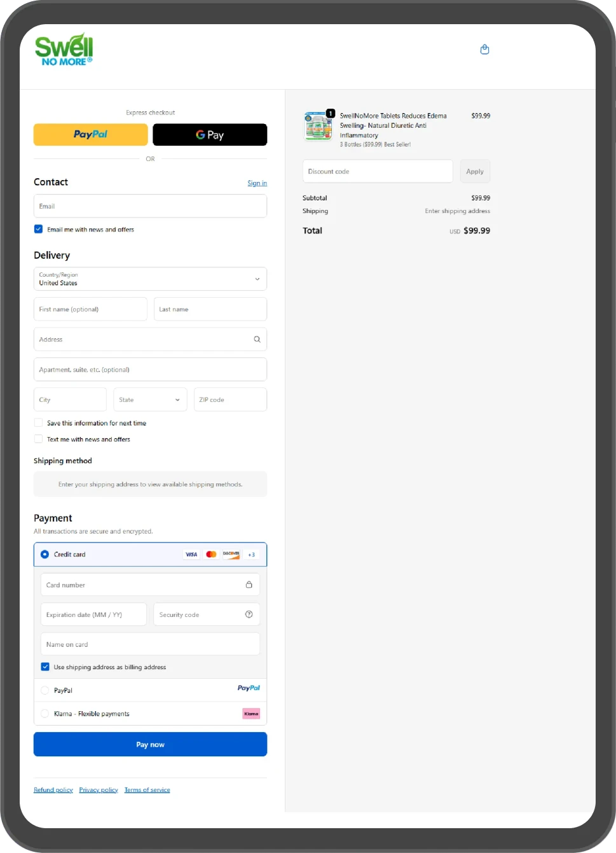This screenshot has width=616, height=853.
Task: Click into the Discount code field
Action: 378,172
